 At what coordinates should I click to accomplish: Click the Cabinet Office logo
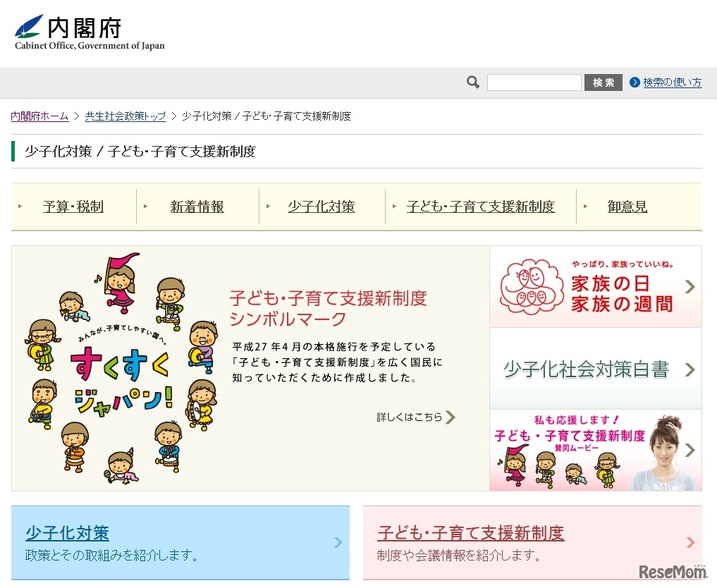(88, 30)
